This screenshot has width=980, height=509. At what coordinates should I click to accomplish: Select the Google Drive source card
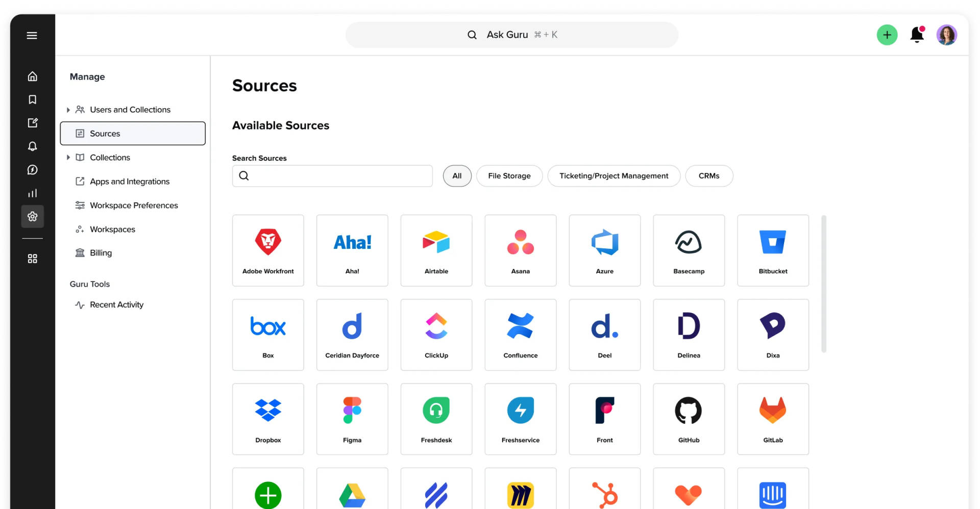(352, 489)
